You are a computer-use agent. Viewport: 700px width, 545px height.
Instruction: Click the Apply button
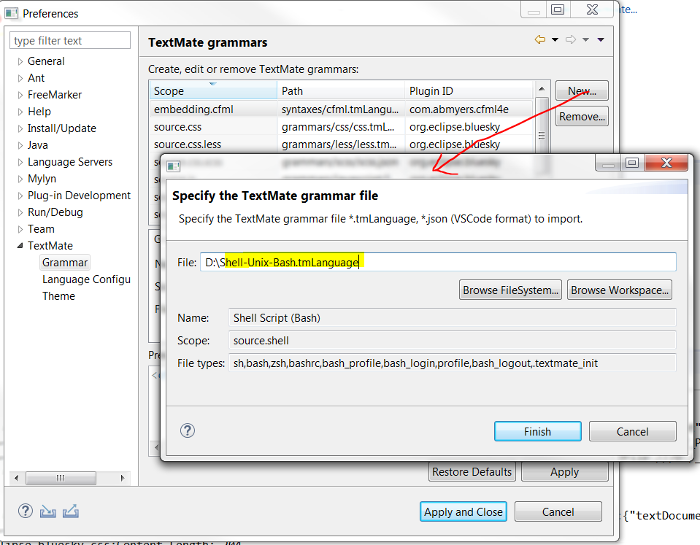tap(565, 472)
